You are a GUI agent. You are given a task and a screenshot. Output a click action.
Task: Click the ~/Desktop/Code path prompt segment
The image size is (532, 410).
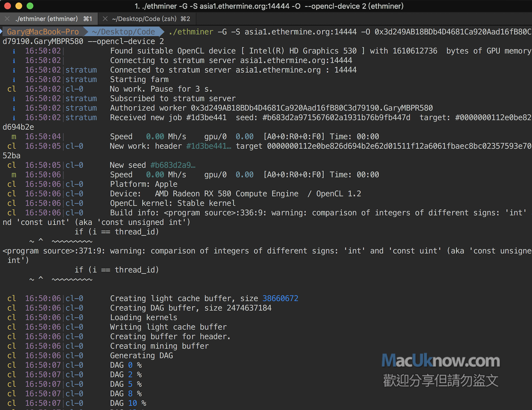coord(123,32)
